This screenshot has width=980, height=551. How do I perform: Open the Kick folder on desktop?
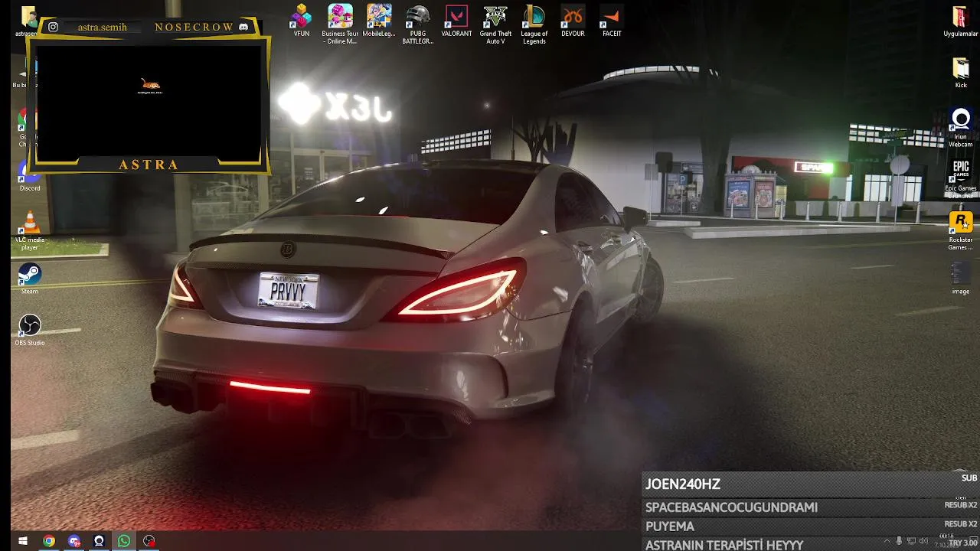961,73
